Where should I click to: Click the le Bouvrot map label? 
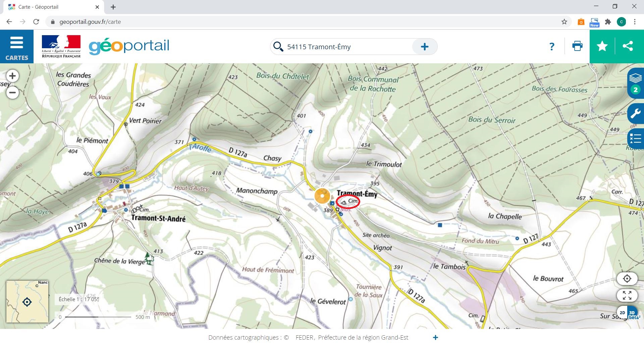[548, 278]
